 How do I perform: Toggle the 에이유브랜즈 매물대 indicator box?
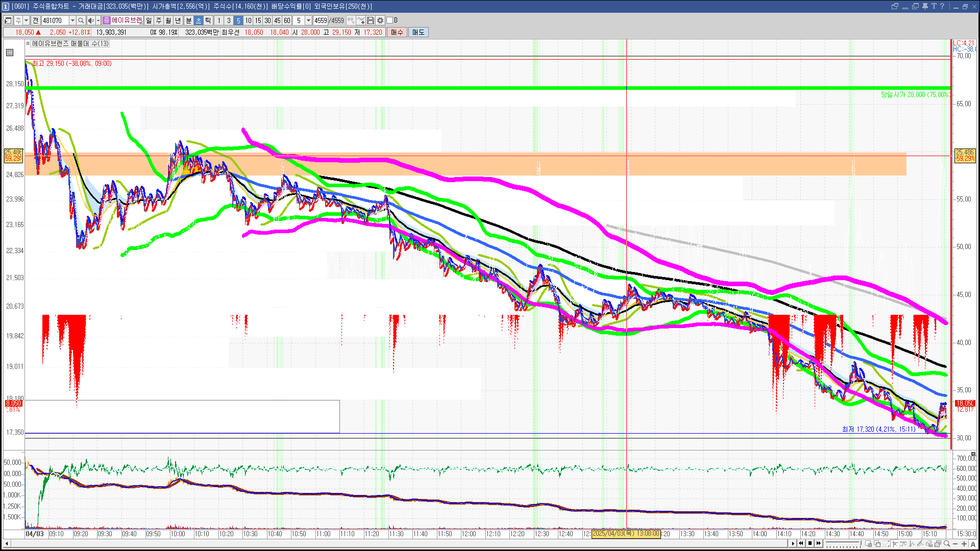point(28,44)
